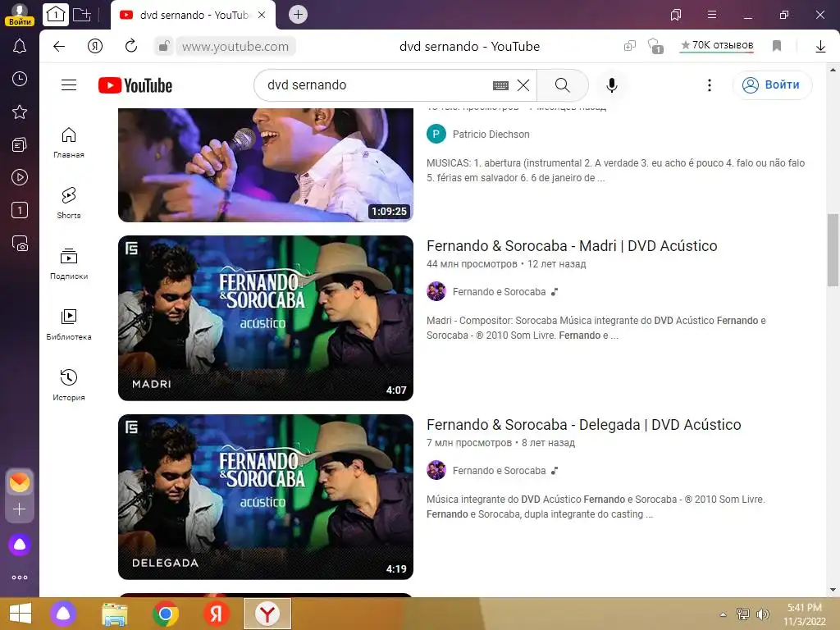Open browser main menu three lines
Screen dimensions: 840x630
coord(711,15)
